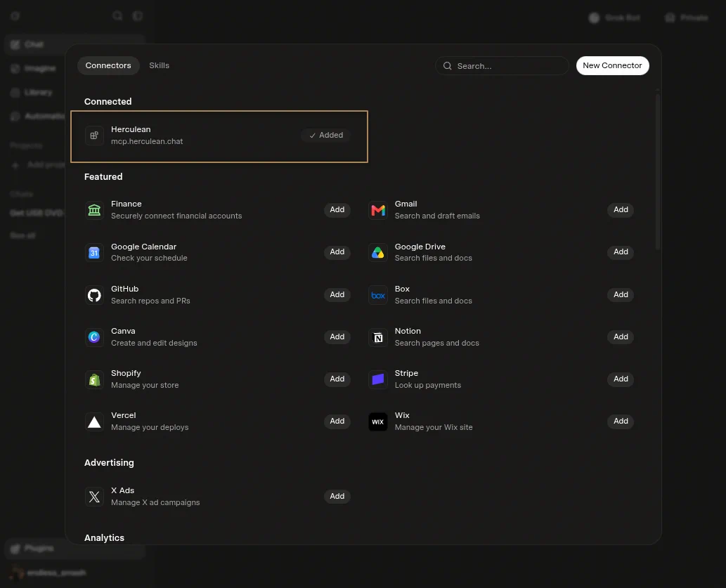Click the 'Search and draft emails' text
726x588 pixels.
(x=437, y=216)
